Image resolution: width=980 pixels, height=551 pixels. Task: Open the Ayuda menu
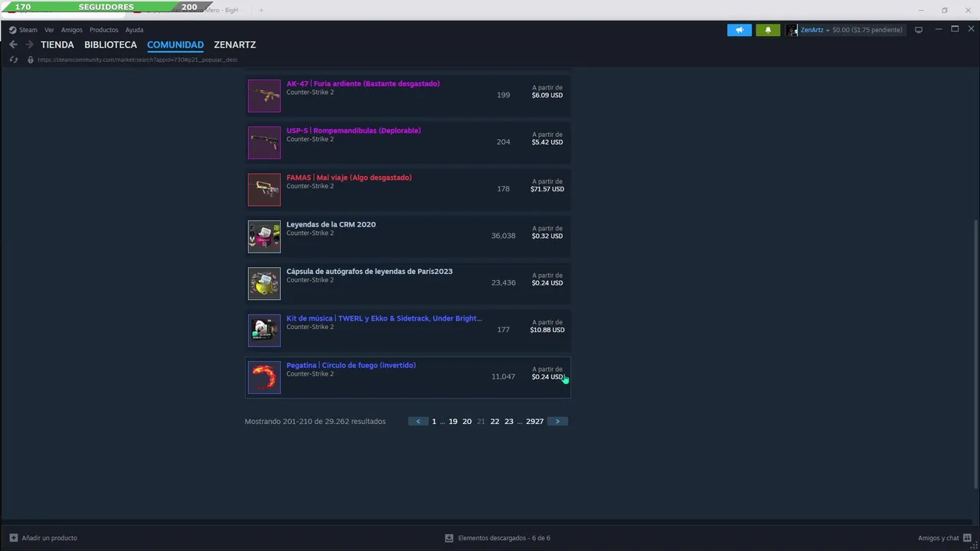click(134, 30)
